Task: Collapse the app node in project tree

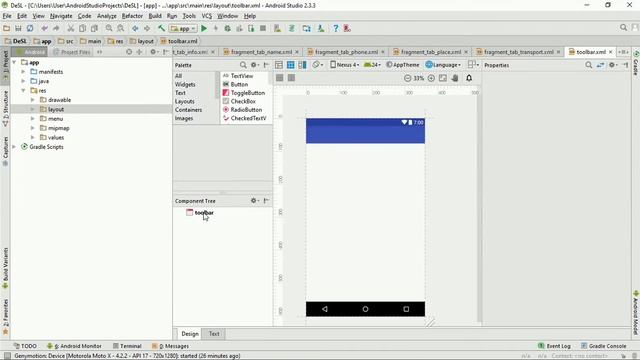Action: tap(15, 62)
